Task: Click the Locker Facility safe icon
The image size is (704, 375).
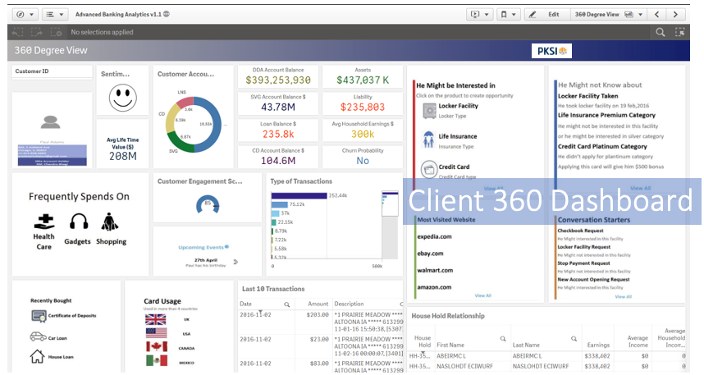Action: 429,110
